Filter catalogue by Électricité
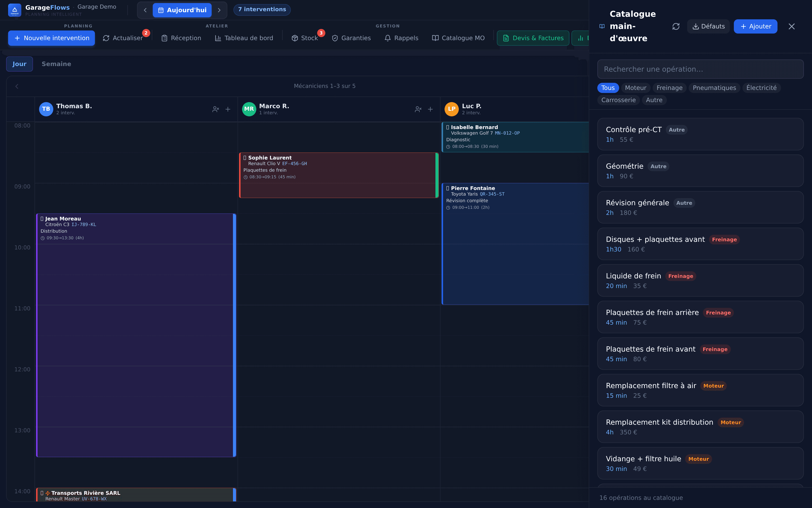Screen dimensions: 812x508 (x=761, y=88)
